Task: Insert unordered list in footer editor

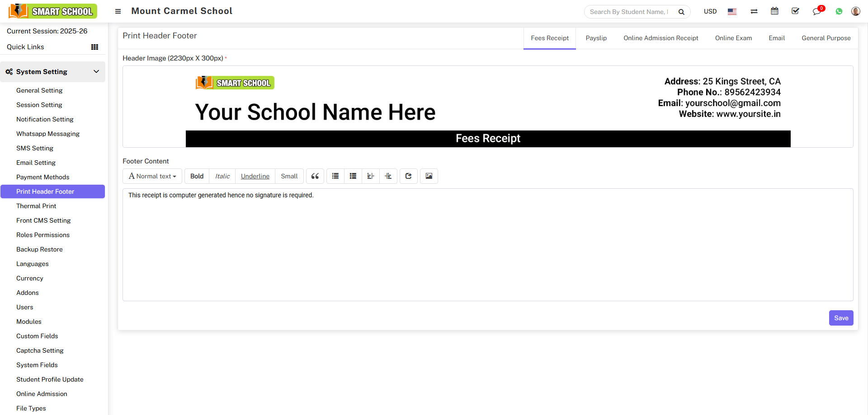Action: (335, 176)
